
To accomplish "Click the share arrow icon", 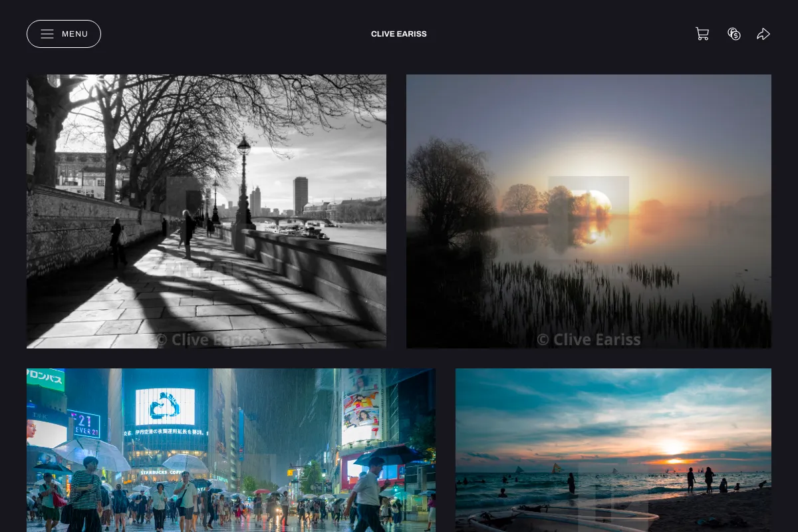I will click(x=763, y=34).
